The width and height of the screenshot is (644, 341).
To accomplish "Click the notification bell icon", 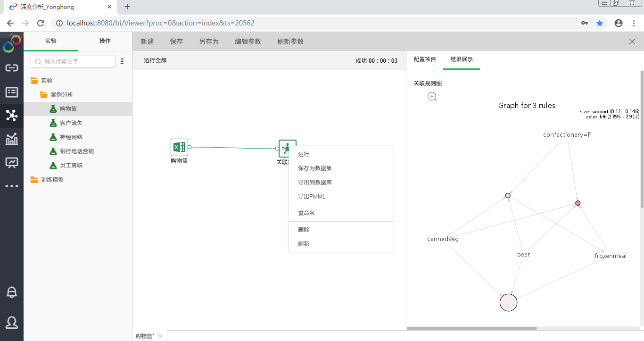I will 11,292.
